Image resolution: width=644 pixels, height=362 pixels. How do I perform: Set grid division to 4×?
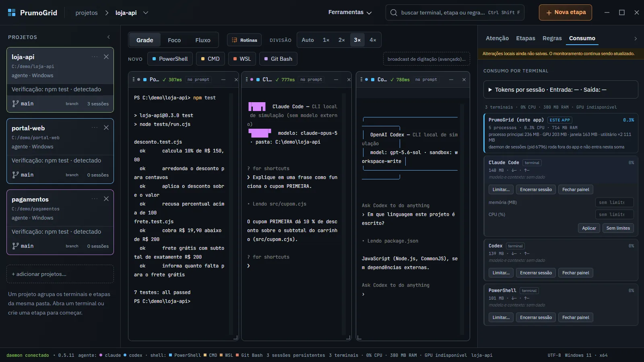pyautogui.click(x=373, y=40)
